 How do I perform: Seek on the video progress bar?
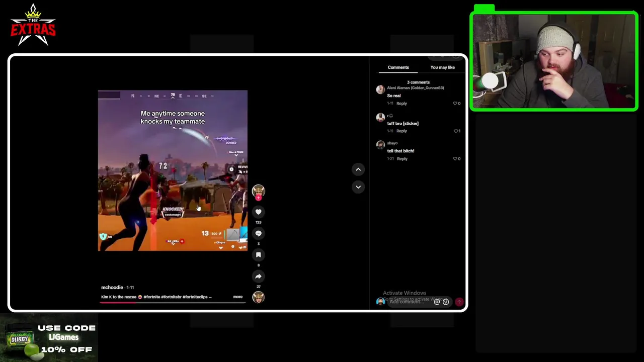coord(173,303)
